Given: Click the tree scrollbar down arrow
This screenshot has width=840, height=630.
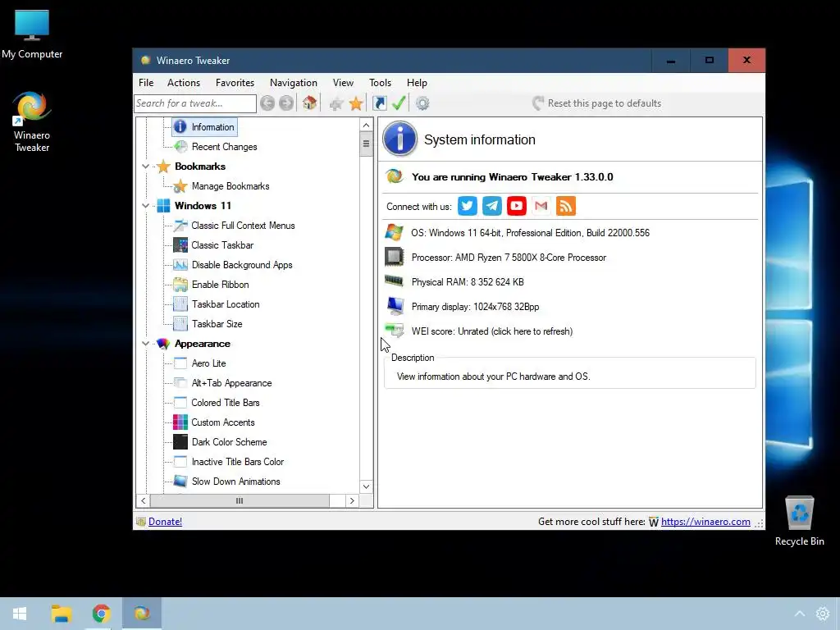Looking at the screenshot, I should click(366, 486).
